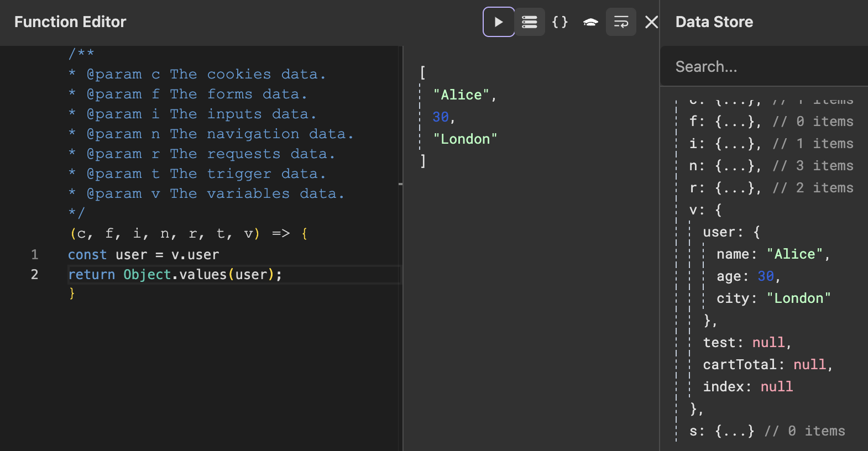Click "London" in the output result
The height and width of the screenshot is (451, 868).
[x=465, y=139]
